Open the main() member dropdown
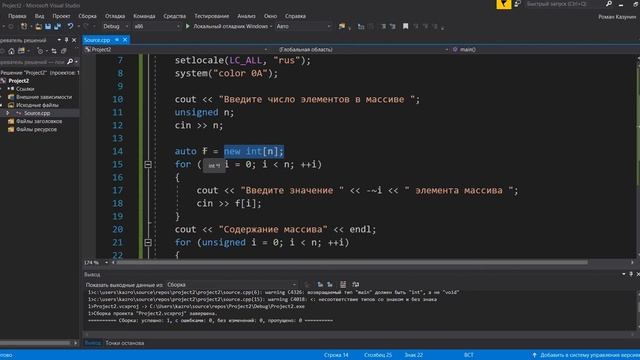This screenshot has width=640, height=360. point(545,49)
